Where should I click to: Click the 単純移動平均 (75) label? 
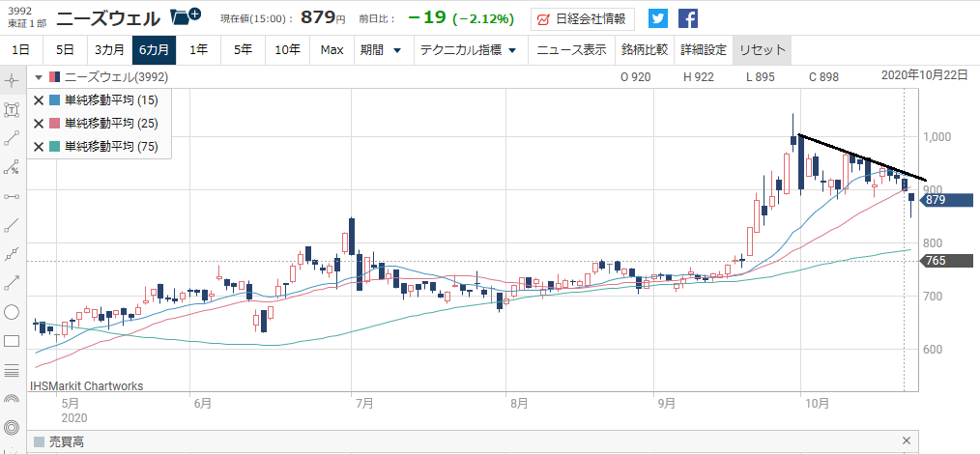(111, 146)
